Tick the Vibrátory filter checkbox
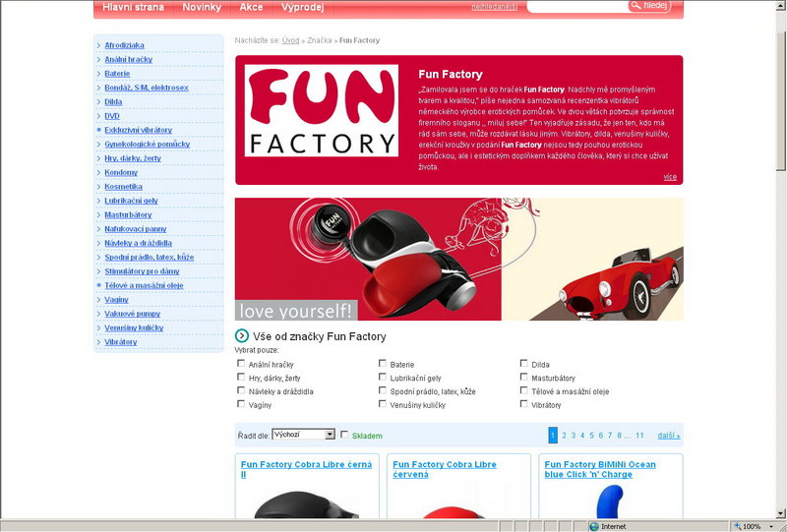The width and height of the screenshot is (787, 532). tap(524, 404)
